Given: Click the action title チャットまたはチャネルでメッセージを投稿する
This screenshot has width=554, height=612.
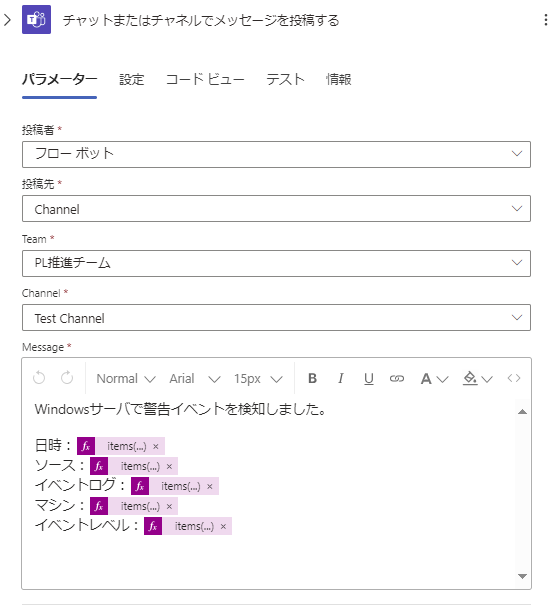Looking at the screenshot, I should [x=201, y=20].
